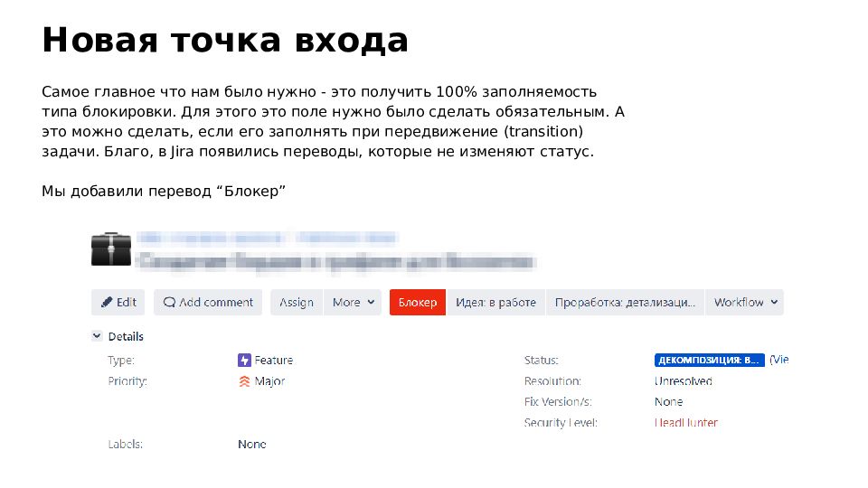Click the Add comment speech bubble icon
The height and width of the screenshot is (488, 868).
[x=169, y=303]
